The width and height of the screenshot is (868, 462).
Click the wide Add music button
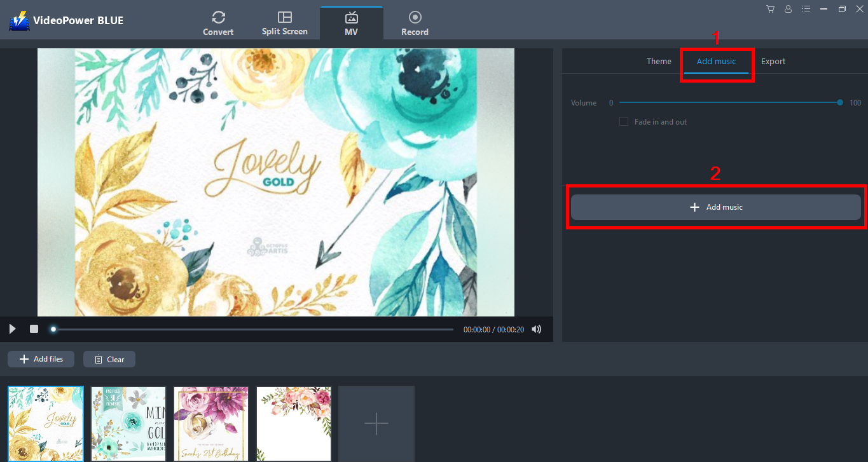[715, 207]
